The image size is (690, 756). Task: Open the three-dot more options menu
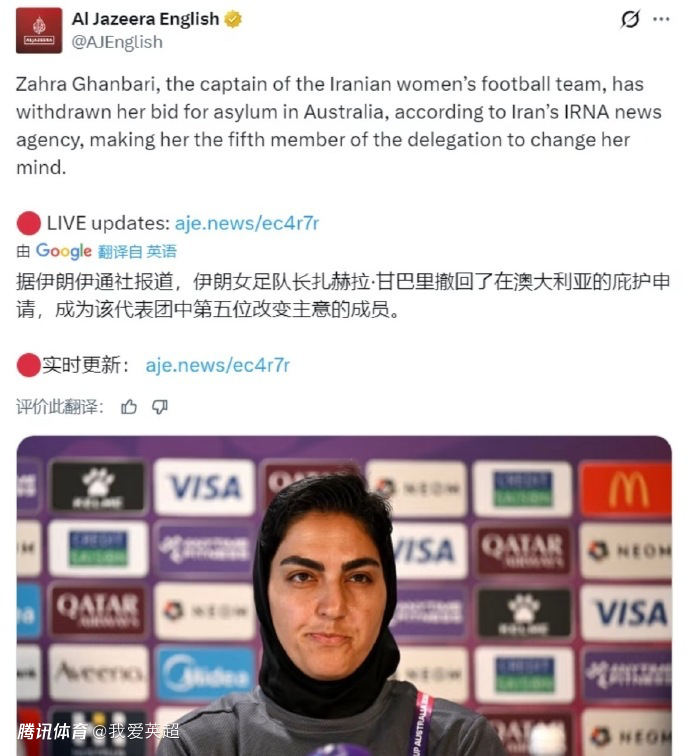(661, 19)
